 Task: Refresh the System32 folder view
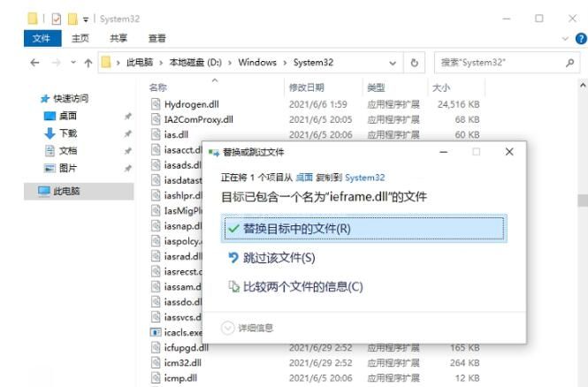415,63
